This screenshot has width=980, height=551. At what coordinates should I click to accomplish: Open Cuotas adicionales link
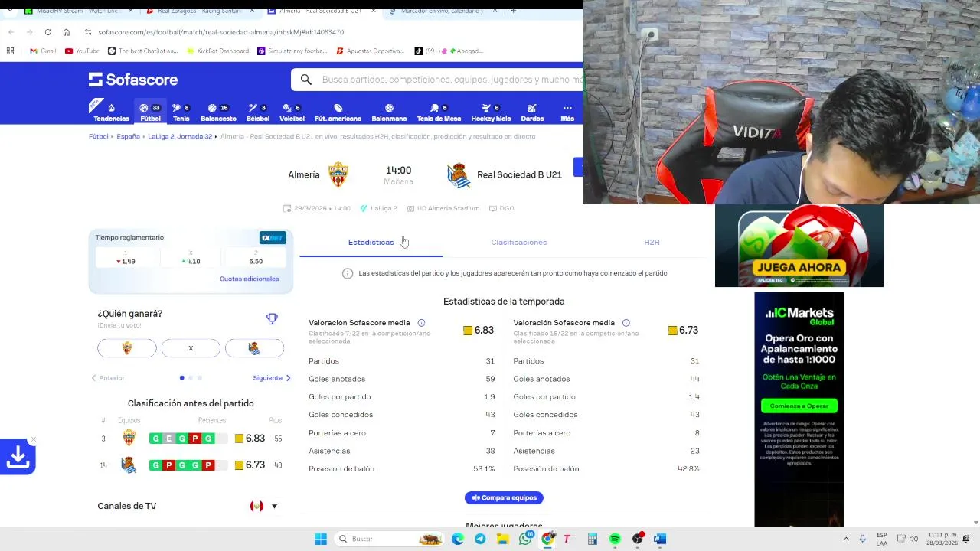pyautogui.click(x=250, y=279)
